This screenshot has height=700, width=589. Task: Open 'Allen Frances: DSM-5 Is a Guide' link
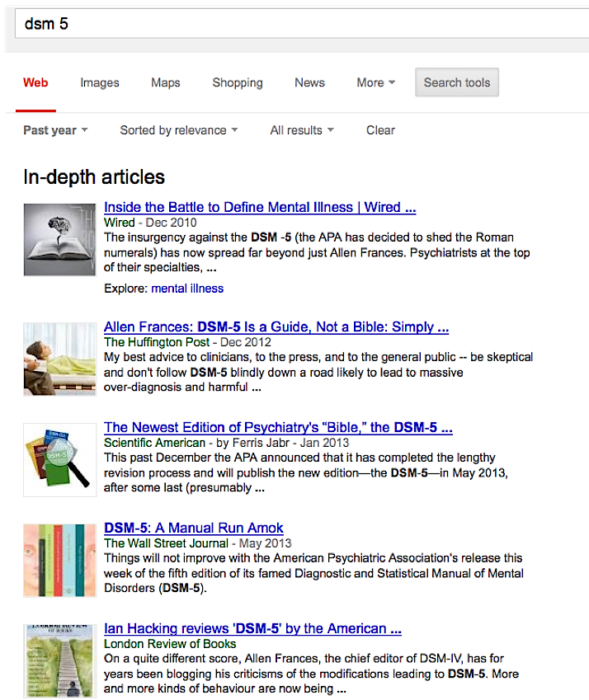(x=276, y=327)
